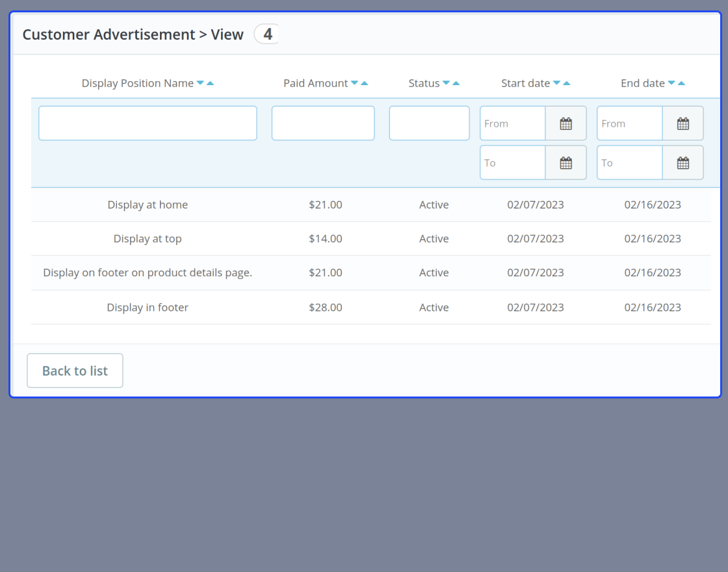Click start date of Display in footer row
The width and height of the screenshot is (728, 572).
pyautogui.click(x=536, y=307)
